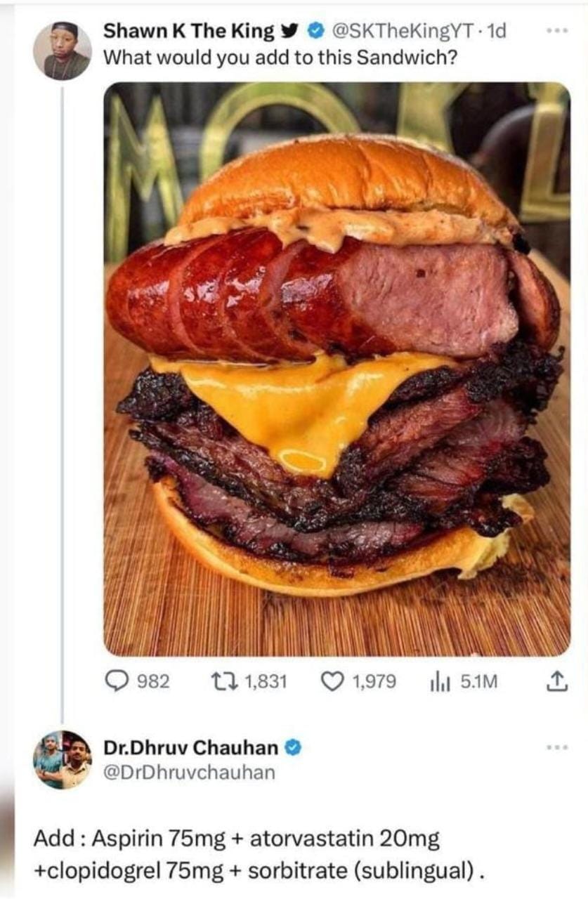Open Dr.Dhruv Chauhan's profile avatar
Viewport: 588px width, 899px height.
point(63,759)
